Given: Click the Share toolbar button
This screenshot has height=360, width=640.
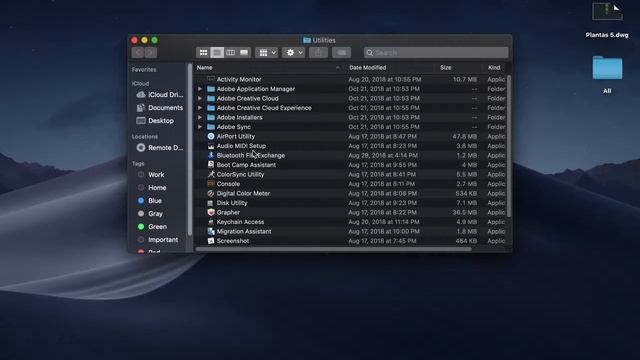Looking at the screenshot, I should pos(318,53).
